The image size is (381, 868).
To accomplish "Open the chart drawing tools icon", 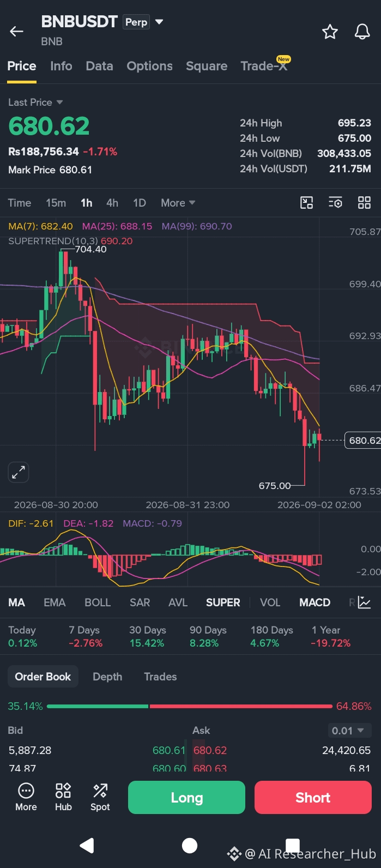I will 307,203.
